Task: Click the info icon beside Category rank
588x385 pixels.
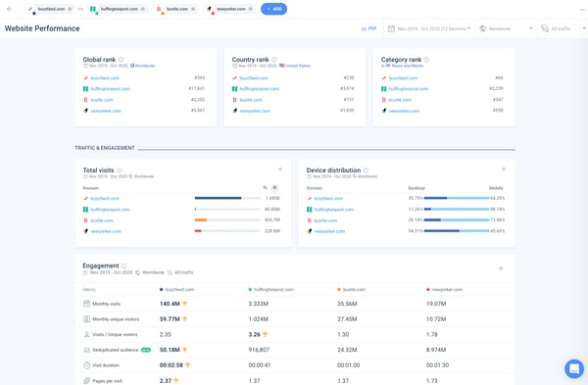Action: point(426,60)
